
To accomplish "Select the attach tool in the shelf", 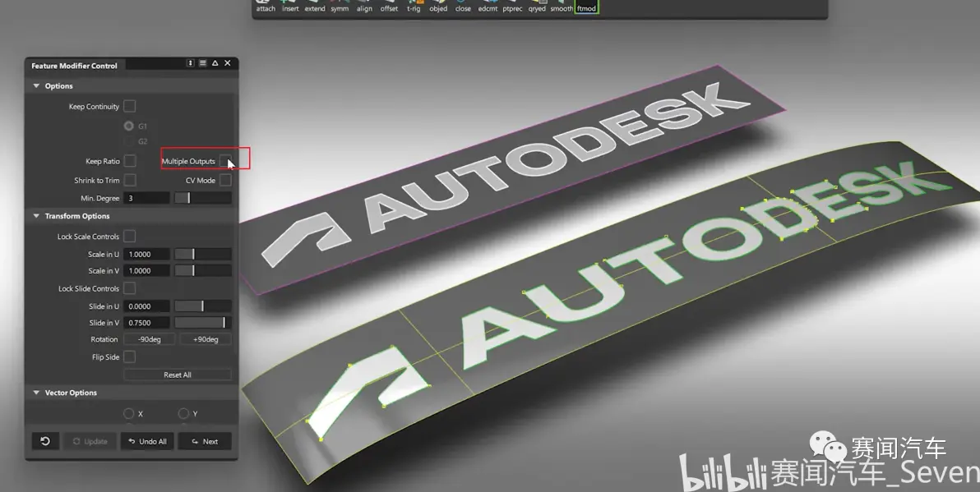I will coord(266,7).
